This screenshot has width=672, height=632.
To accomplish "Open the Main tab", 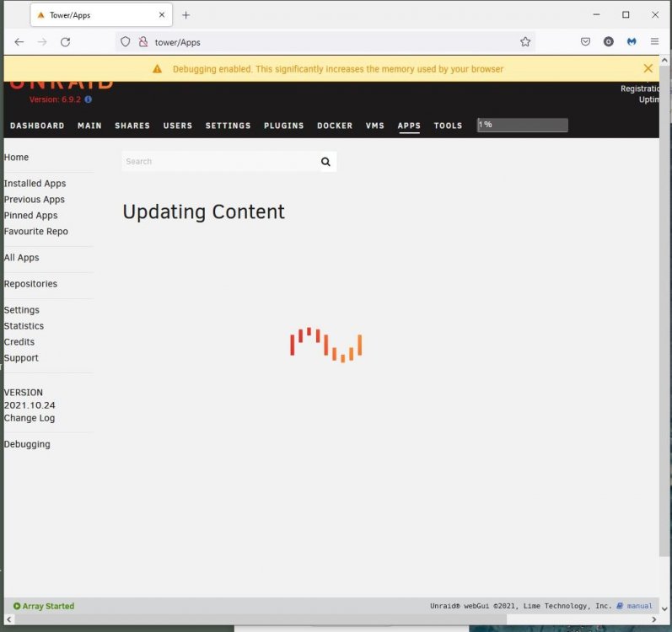I will (89, 126).
